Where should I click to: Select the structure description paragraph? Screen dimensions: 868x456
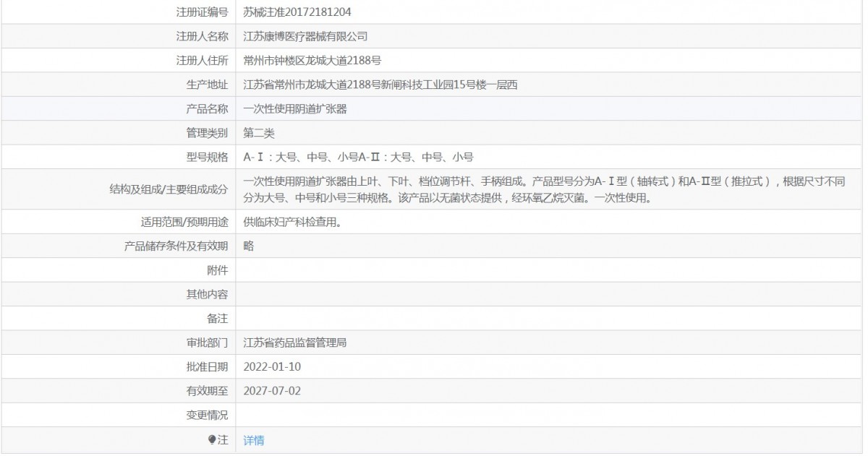pyautogui.click(x=545, y=189)
